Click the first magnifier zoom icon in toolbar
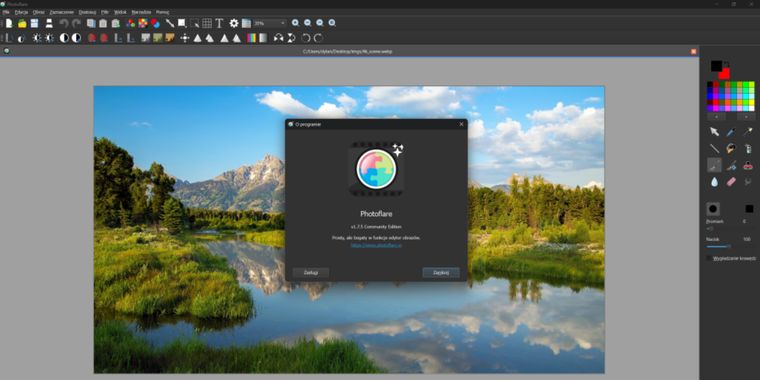The height and width of the screenshot is (380, 760). click(x=295, y=23)
